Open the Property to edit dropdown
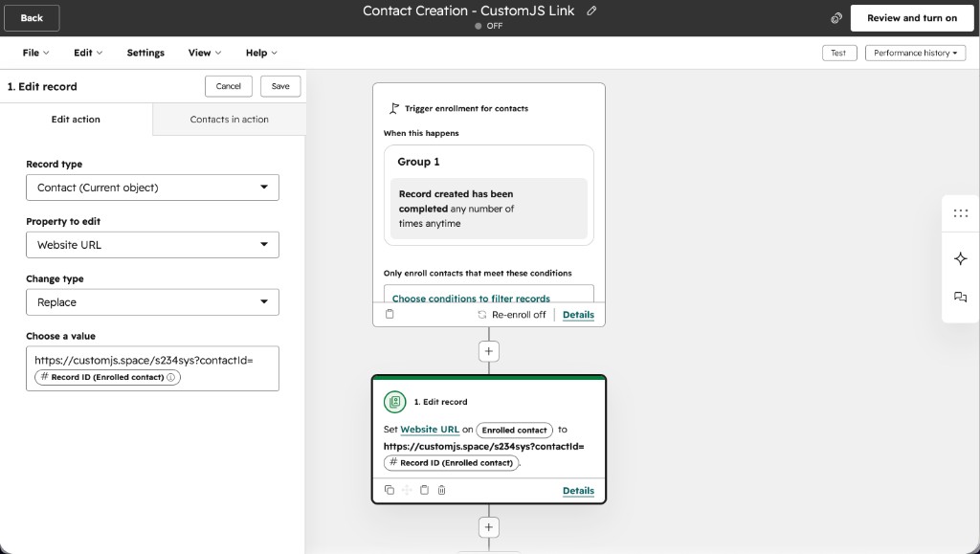 [152, 245]
